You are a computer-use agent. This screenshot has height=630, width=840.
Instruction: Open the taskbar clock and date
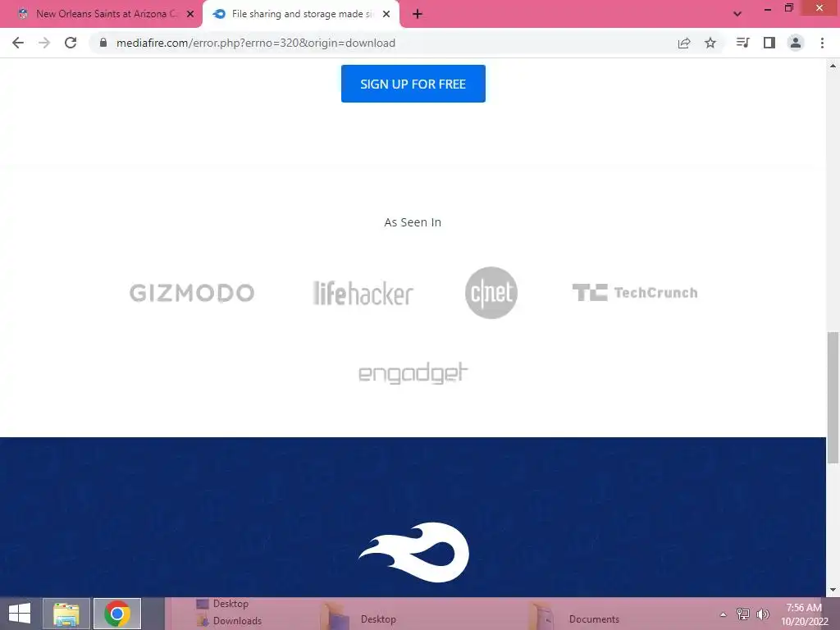(804, 614)
